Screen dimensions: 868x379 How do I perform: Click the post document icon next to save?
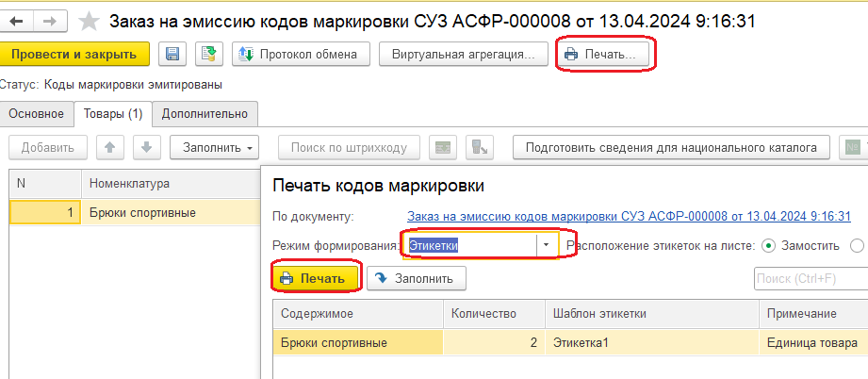pos(209,55)
